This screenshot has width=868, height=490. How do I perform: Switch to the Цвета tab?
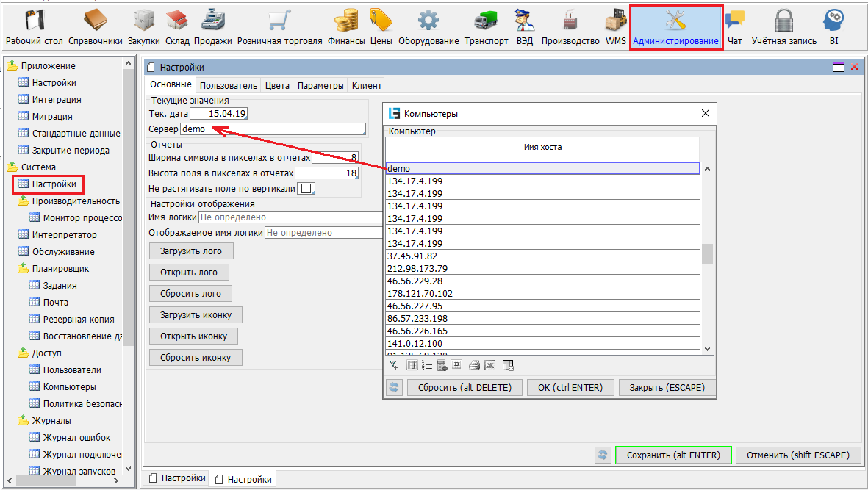tap(277, 86)
